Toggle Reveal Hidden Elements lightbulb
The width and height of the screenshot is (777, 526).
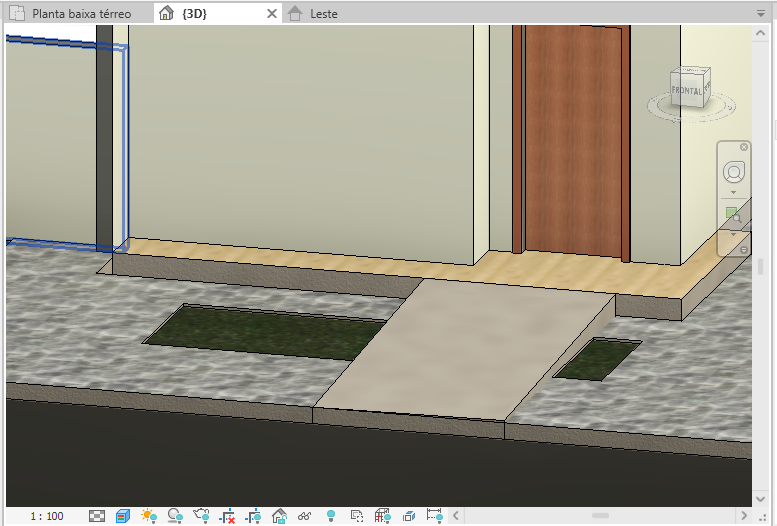331,517
